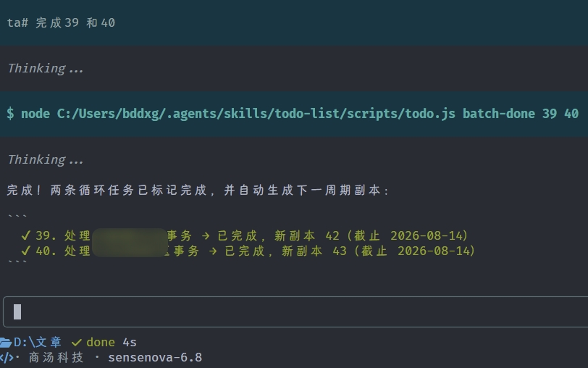
Task: Click the dollar prompt symbol before node
Action: click(10, 114)
